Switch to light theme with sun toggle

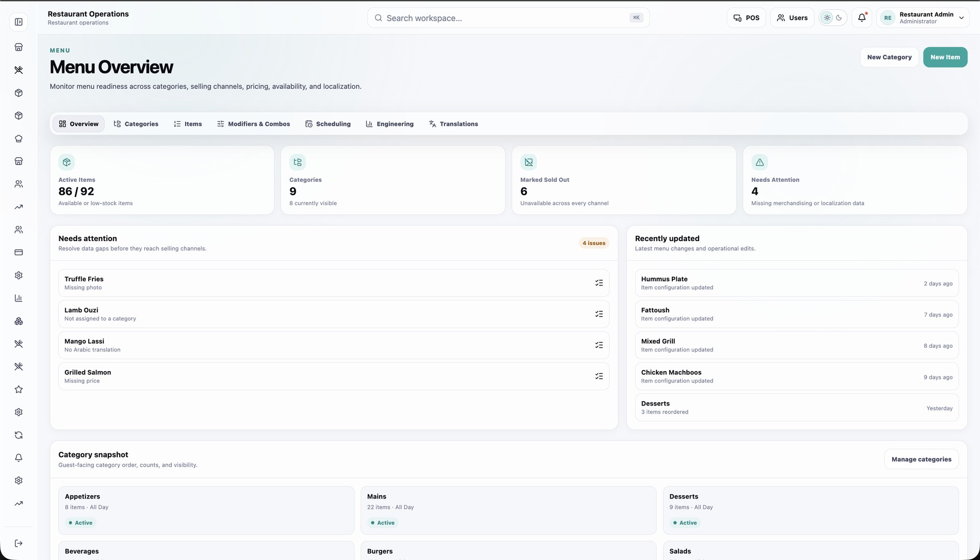(827, 18)
